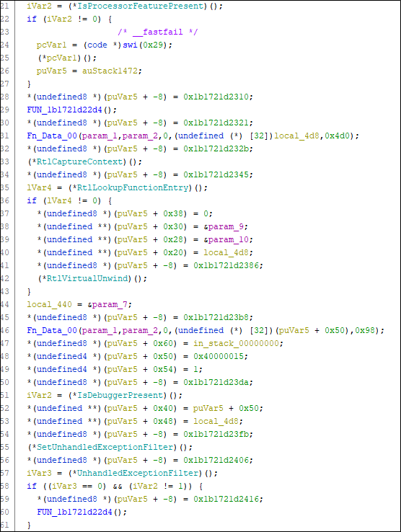Select value 0x1b1721d2345
Viewport: 401px width, 532px height.
click(216, 174)
